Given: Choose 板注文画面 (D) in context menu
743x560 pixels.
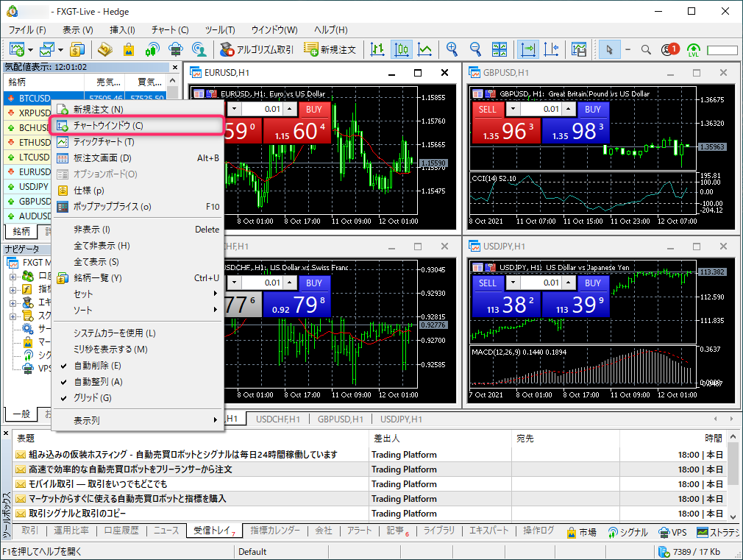Looking at the screenshot, I should 137,158.
